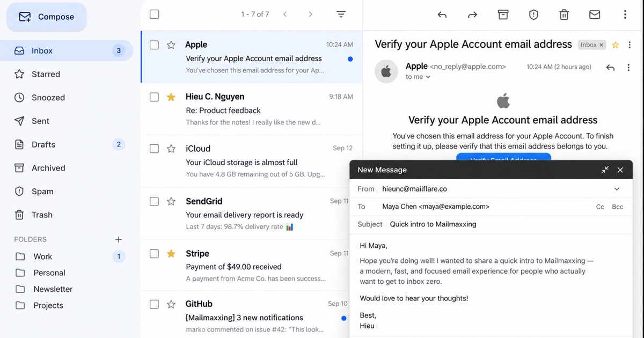Viewport: 644px width, 338px height.
Task: Expand the 'to me' recipient details
Action: pos(418,77)
